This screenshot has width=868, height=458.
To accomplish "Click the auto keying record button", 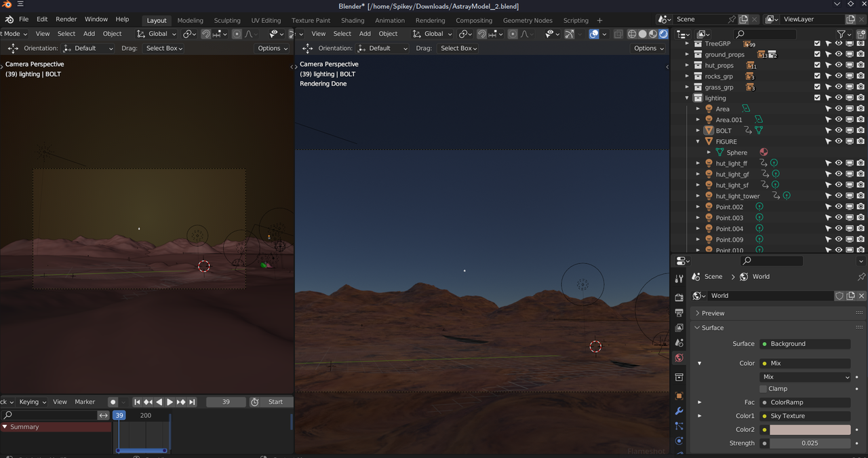I will 113,402.
